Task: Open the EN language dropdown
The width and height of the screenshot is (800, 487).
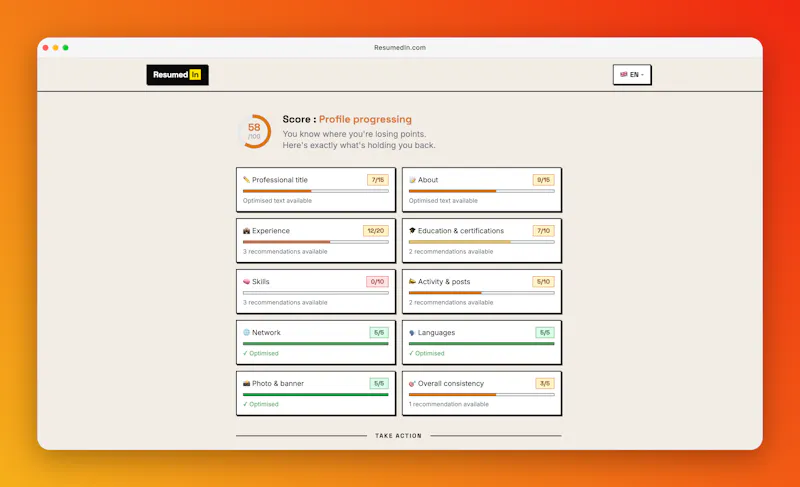Action: (632, 74)
